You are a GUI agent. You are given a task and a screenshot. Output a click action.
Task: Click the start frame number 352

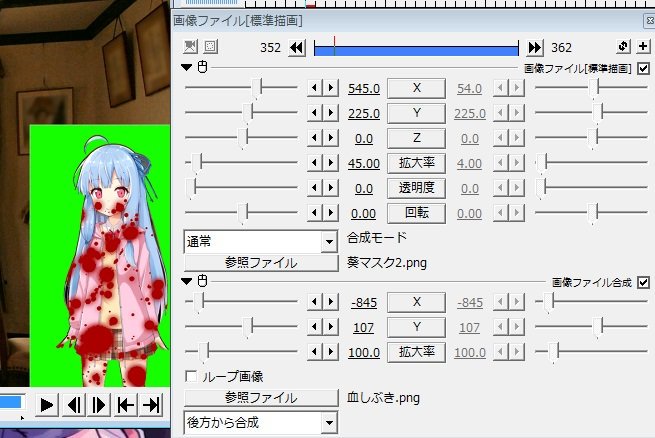click(270, 48)
